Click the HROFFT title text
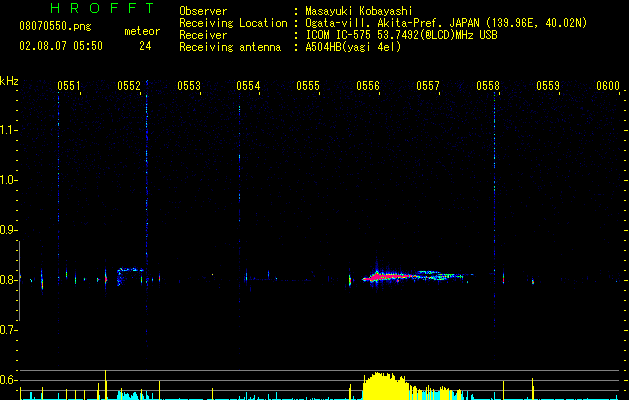Viewport: 629px width, 400px height. (x=103, y=8)
